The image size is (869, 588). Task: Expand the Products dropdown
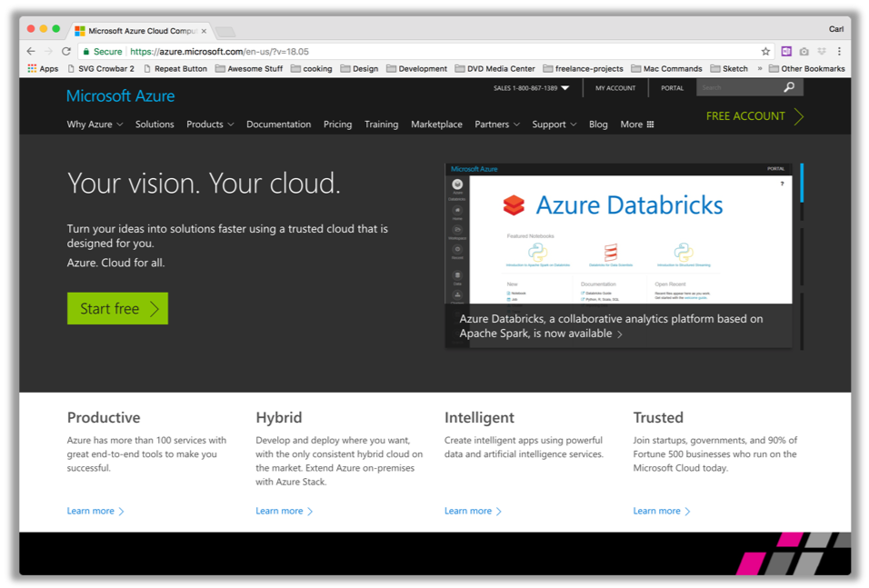point(210,125)
